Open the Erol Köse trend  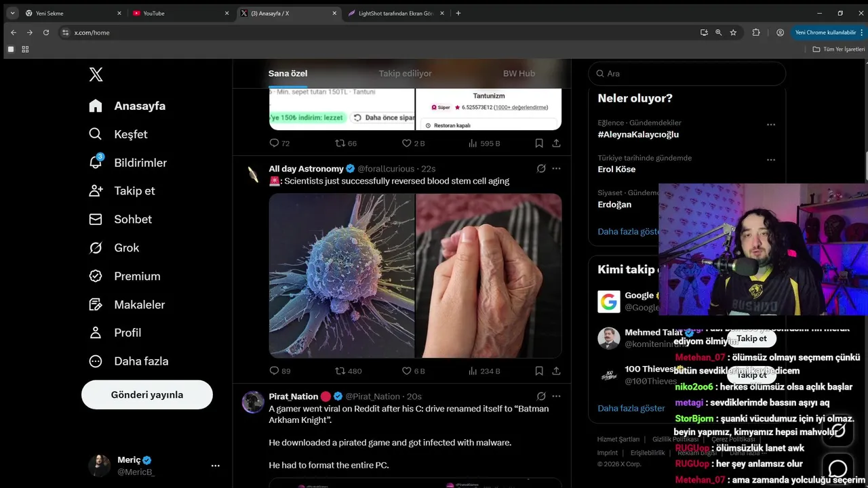coord(616,169)
